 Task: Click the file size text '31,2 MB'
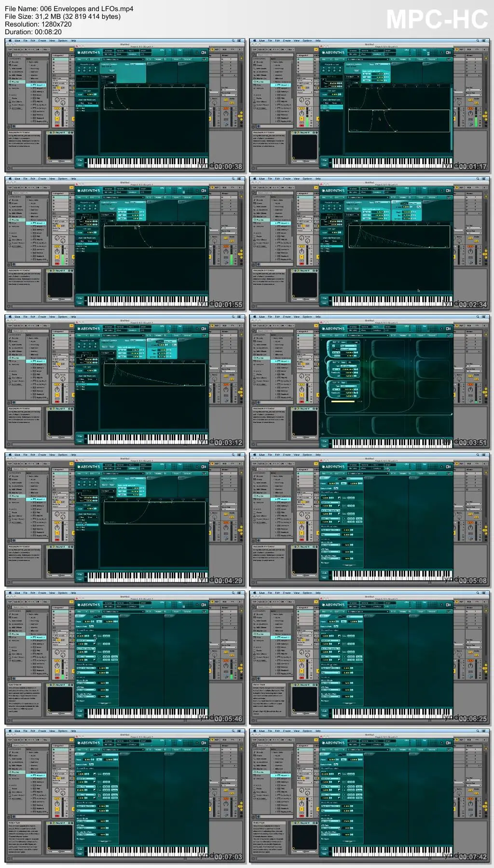coord(48,16)
